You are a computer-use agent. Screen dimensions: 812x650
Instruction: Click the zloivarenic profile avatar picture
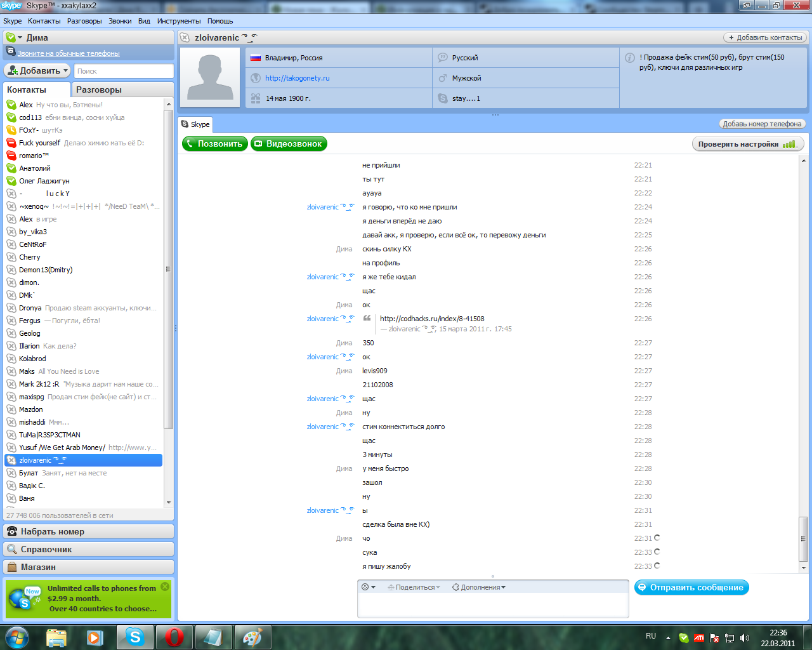[211, 77]
